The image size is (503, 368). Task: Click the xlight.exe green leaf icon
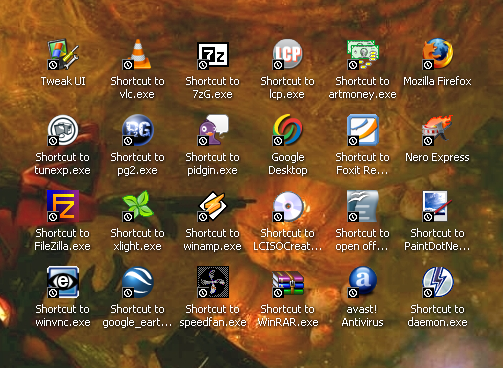click(138, 206)
